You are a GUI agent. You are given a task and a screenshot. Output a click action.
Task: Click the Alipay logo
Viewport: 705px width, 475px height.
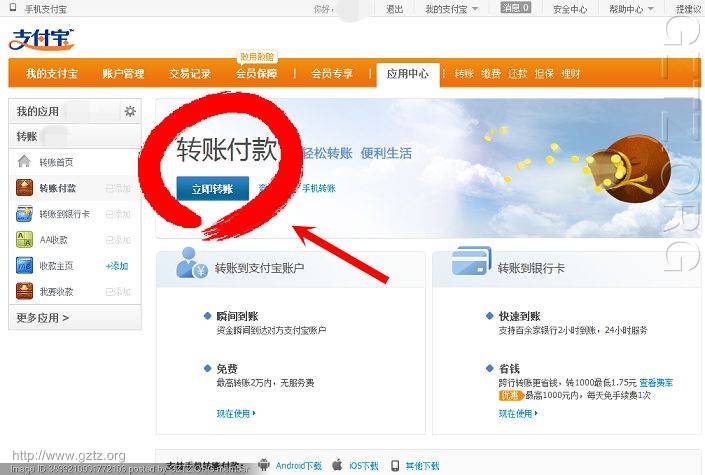coord(41,40)
